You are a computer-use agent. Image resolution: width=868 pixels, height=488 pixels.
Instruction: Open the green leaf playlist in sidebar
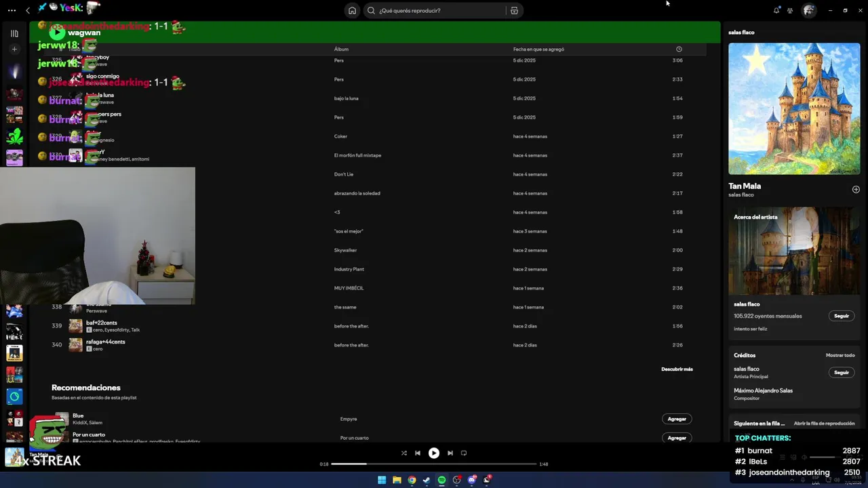(x=14, y=137)
